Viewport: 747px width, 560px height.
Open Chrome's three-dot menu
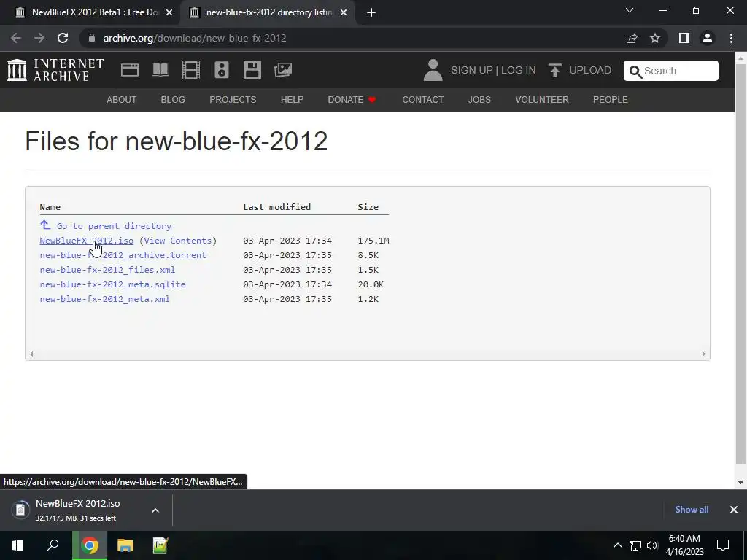(x=731, y=38)
